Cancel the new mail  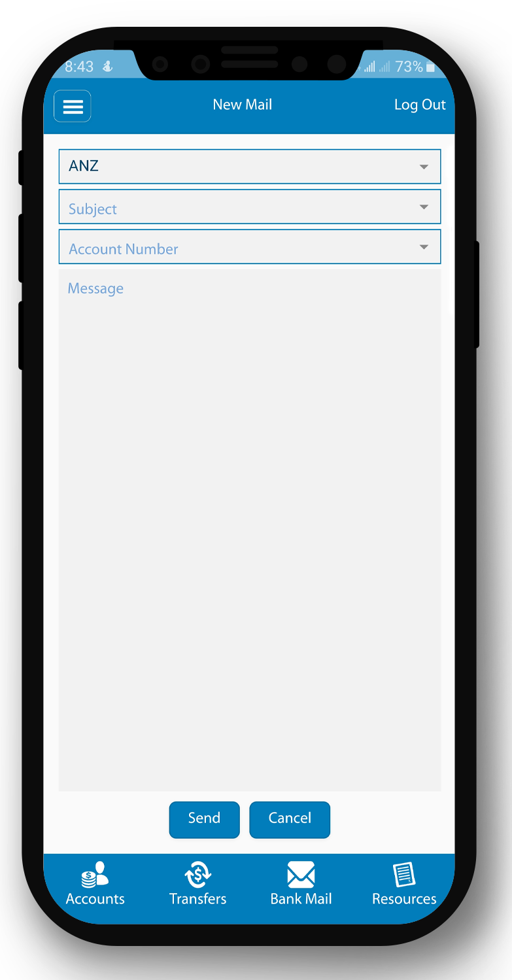(x=290, y=820)
